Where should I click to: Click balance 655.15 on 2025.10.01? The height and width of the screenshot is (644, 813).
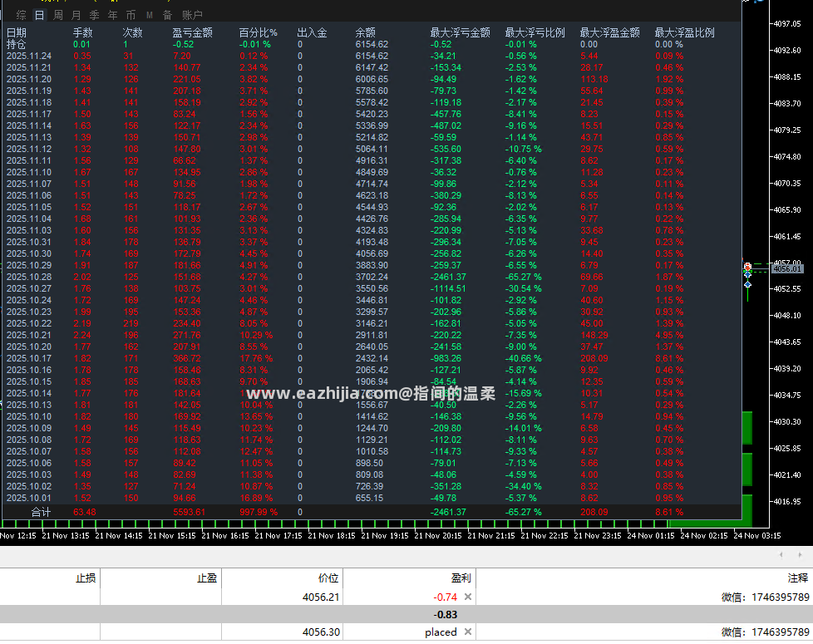(x=369, y=498)
